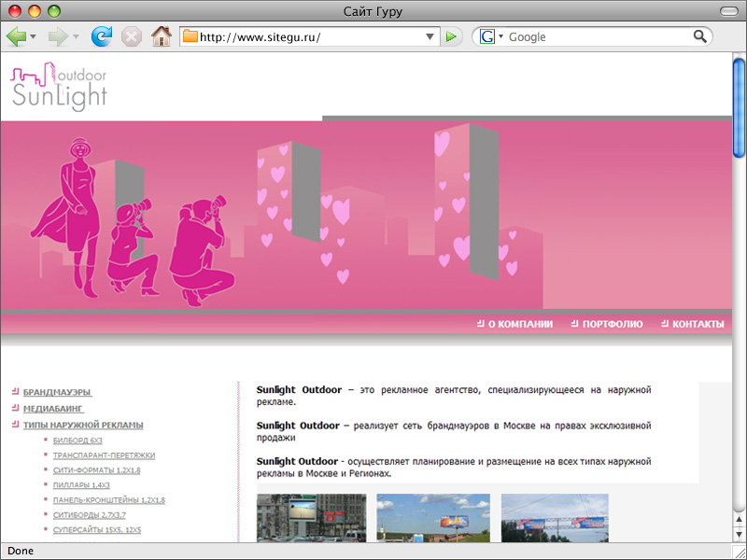Click the forward navigation arrow
This screenshot has height=560, width=747.
pos(58,36)
